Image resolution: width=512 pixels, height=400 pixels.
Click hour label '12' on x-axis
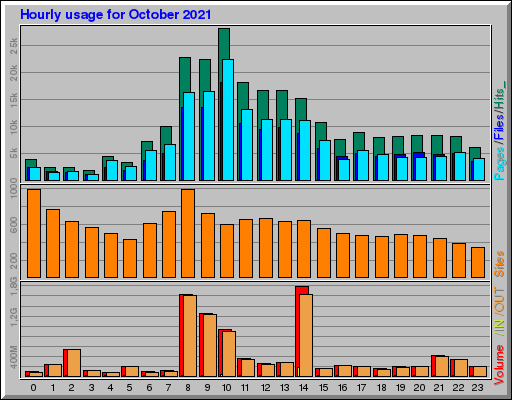tap(266, 388)
